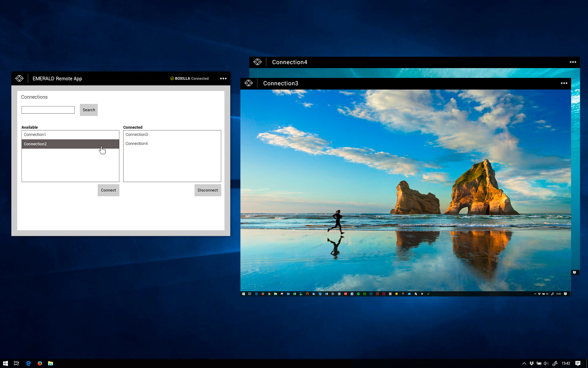Screen dimensions: 588x368
Task: Select Connection3 from Connected list
Action: [136, 134]
